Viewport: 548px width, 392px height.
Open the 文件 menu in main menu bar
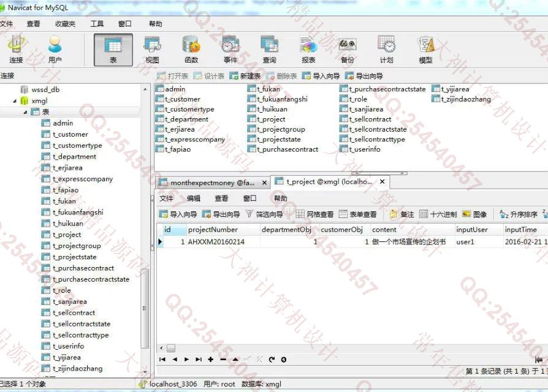[6, 24]
